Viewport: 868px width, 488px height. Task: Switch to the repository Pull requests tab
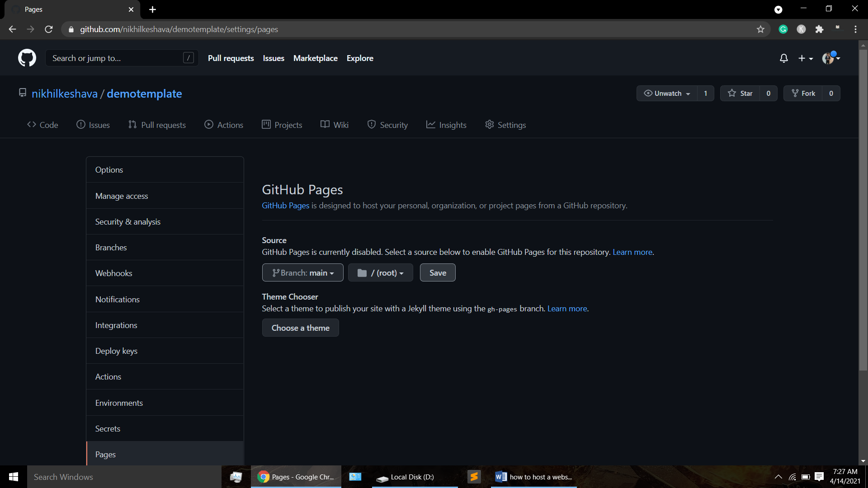pyautogui.click(x=157, y=125)
